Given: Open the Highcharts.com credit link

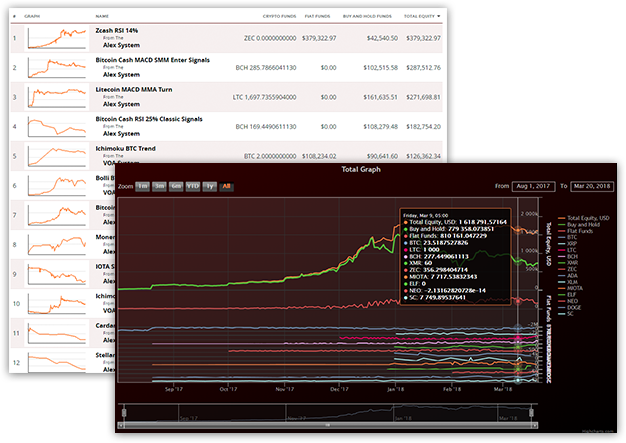Looking at the screenshot, I should click(597, 431).
